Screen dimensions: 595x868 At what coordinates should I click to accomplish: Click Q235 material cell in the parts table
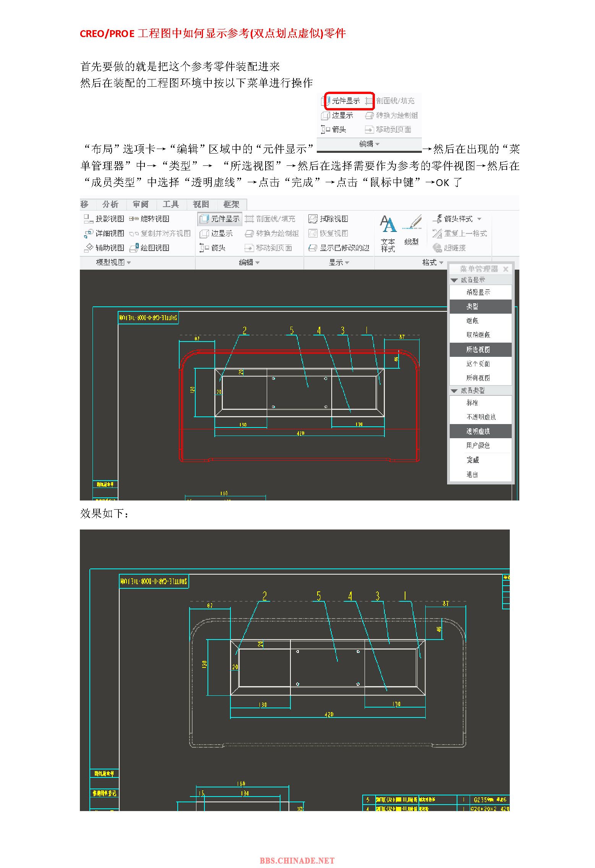[490, 800]
